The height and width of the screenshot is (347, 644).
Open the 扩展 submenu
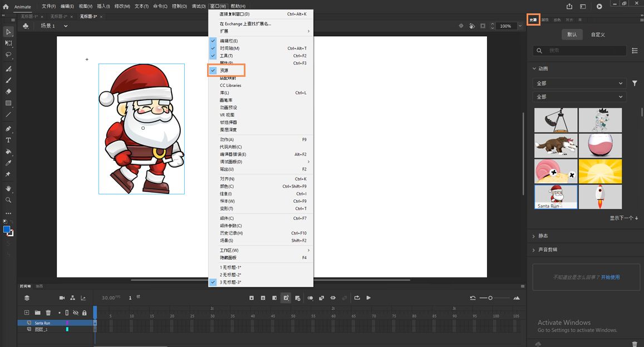click(x=261, y=31)
